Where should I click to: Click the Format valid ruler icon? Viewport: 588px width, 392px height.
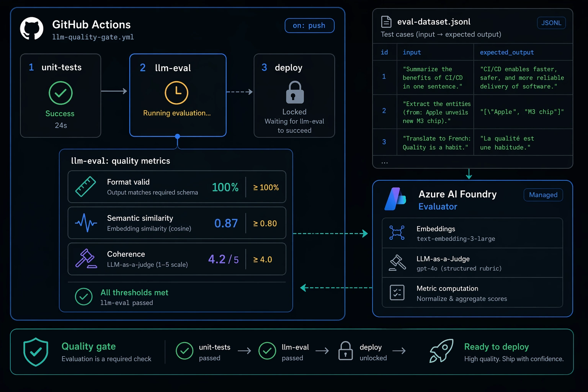[x=86, y=187]
